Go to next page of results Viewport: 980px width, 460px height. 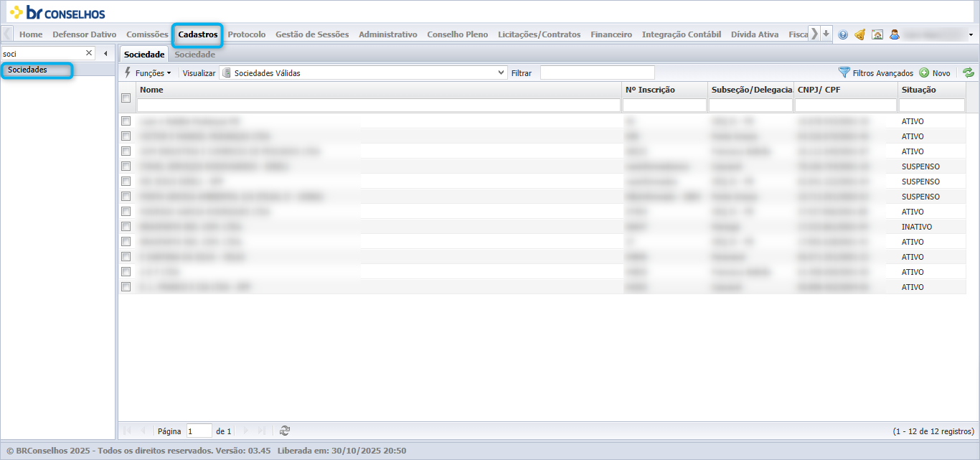pyautogui.click(x=246, y=431)
